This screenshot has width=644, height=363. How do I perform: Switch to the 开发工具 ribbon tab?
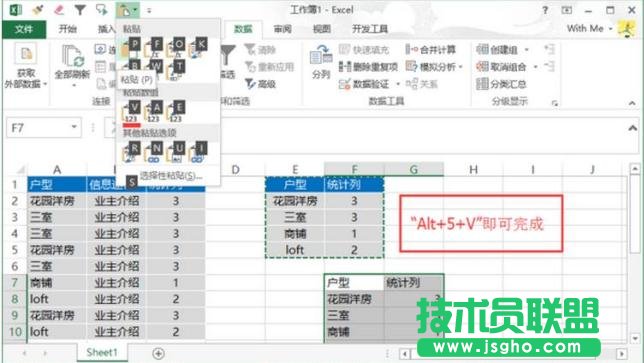tap(370, 29)
